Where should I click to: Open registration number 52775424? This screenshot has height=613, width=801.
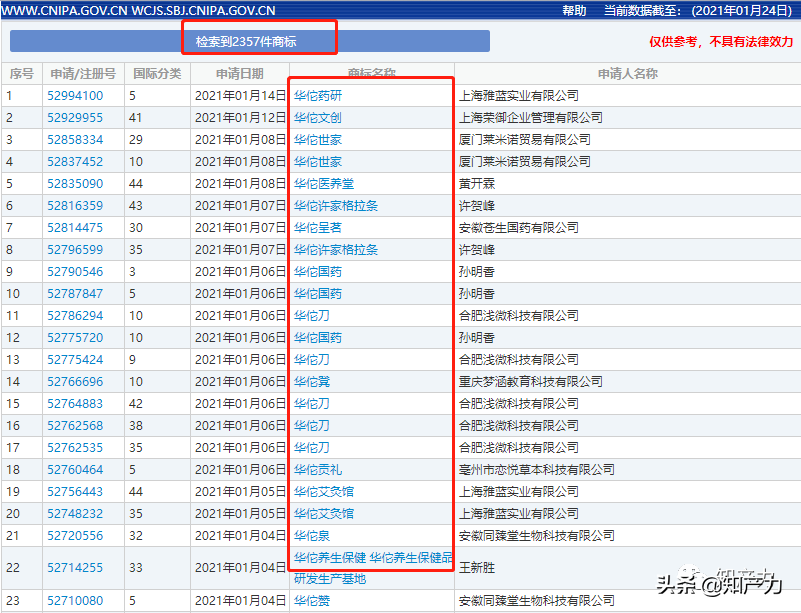pos(75,359)
